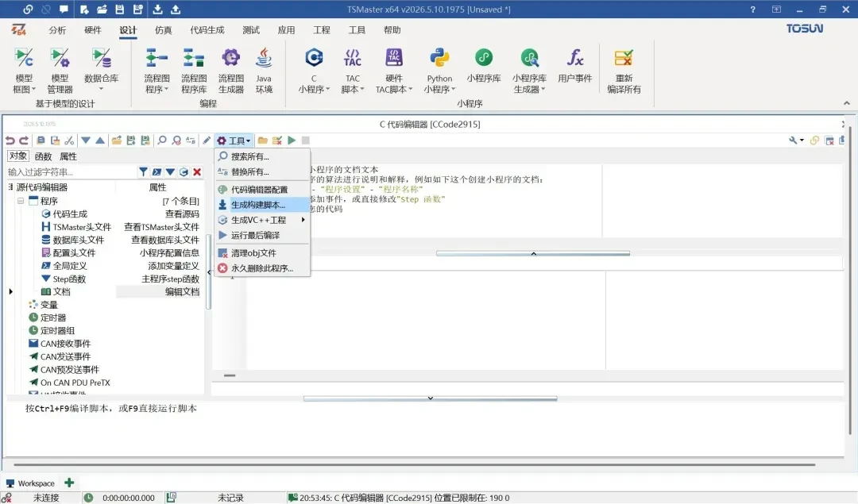The image size is (858, 504).
Task: Add a workspace with the green plus
Action: (69, 483)
